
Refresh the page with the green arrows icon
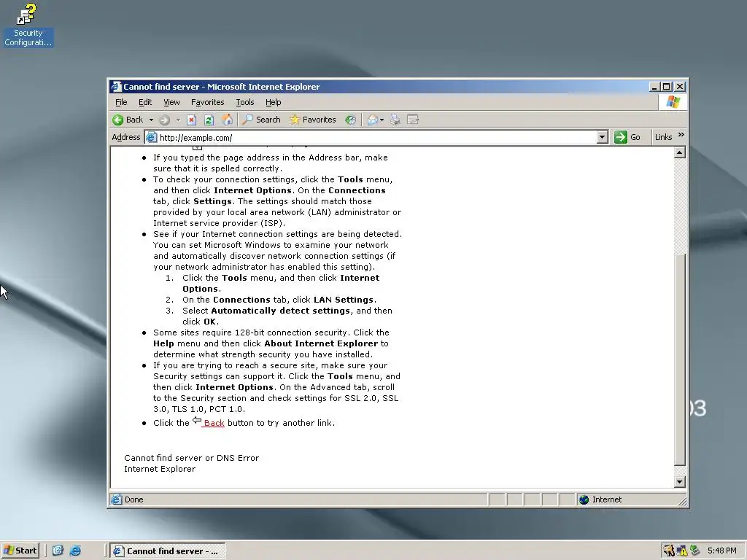(x=209, y=120)
